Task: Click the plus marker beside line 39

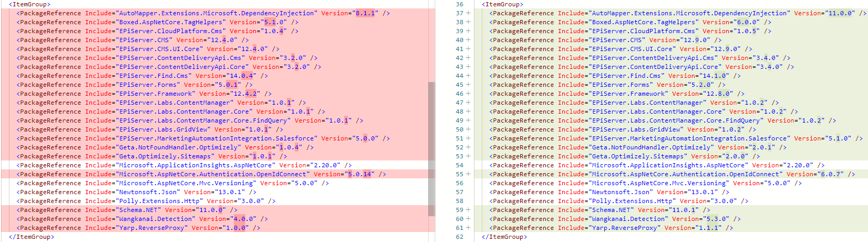Action: (468, 31)
